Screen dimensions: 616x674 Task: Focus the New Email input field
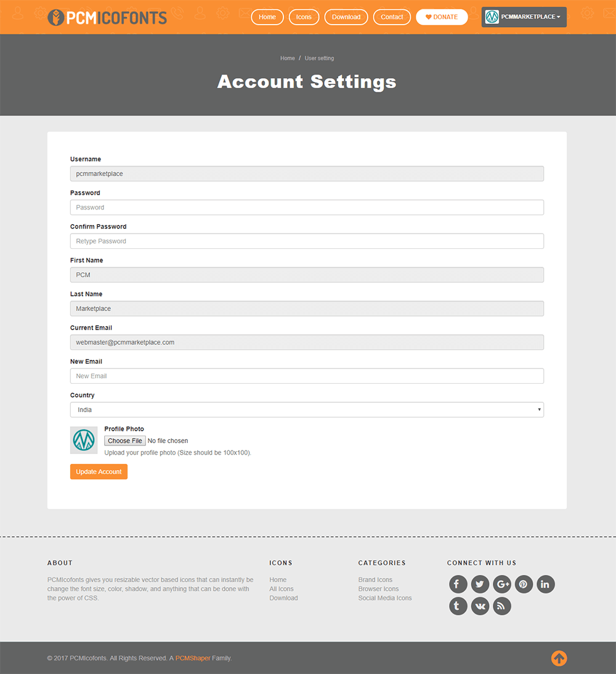[x=307, y=376]
